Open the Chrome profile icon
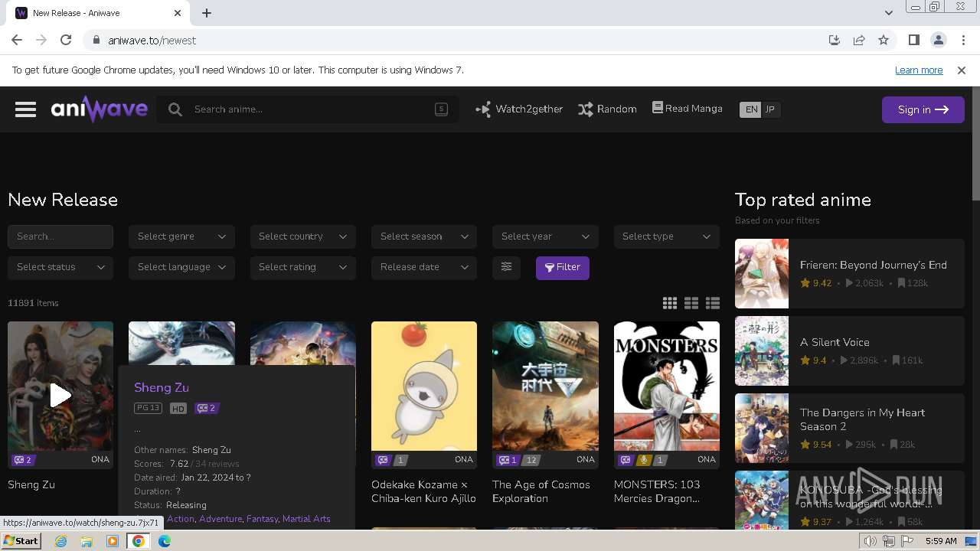The height and width of the screenshot is (551, 980). click(938, 40)
